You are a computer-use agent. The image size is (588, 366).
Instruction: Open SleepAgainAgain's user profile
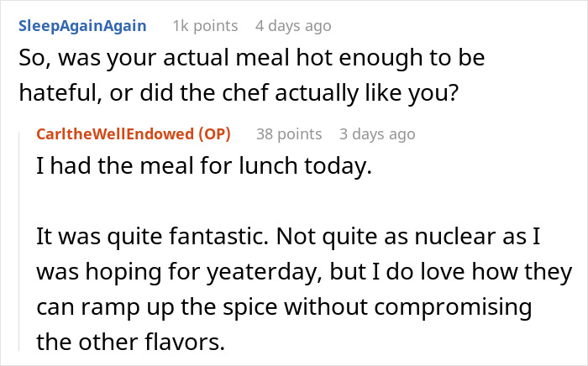tap(82, 26)
